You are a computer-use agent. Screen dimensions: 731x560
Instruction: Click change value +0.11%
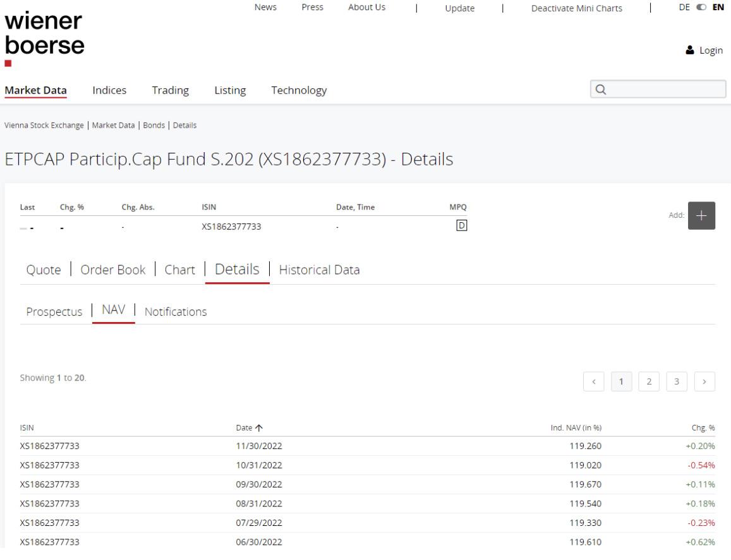(700, 484)
